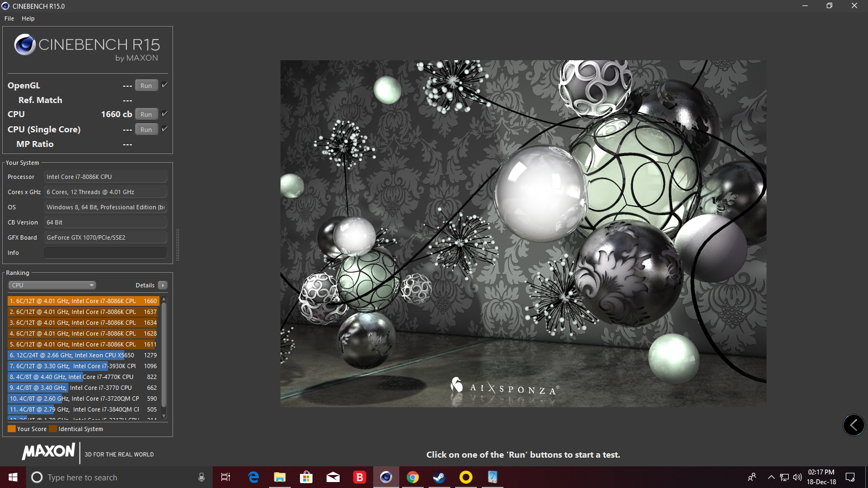Select the Intel Core i7-3840QM ranking row
868x488 pixels.
[x=82, y=409]
